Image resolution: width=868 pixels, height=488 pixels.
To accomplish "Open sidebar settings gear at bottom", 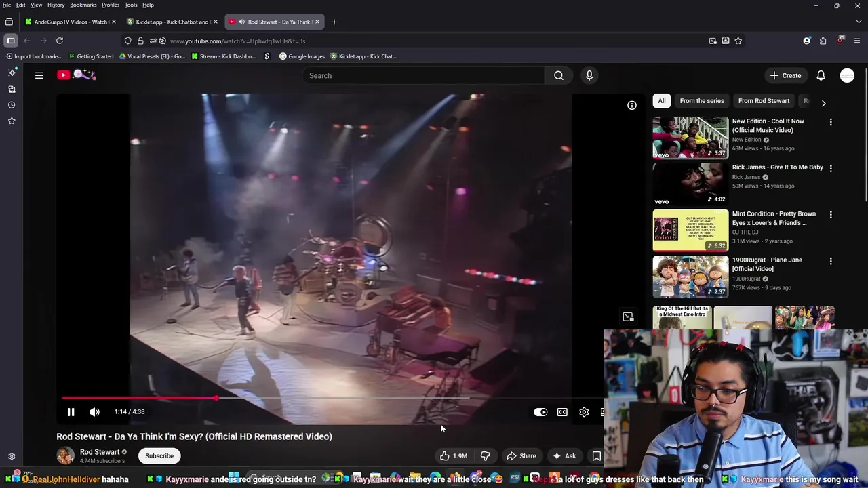I will pyautogui.click(x=12, y=457).
